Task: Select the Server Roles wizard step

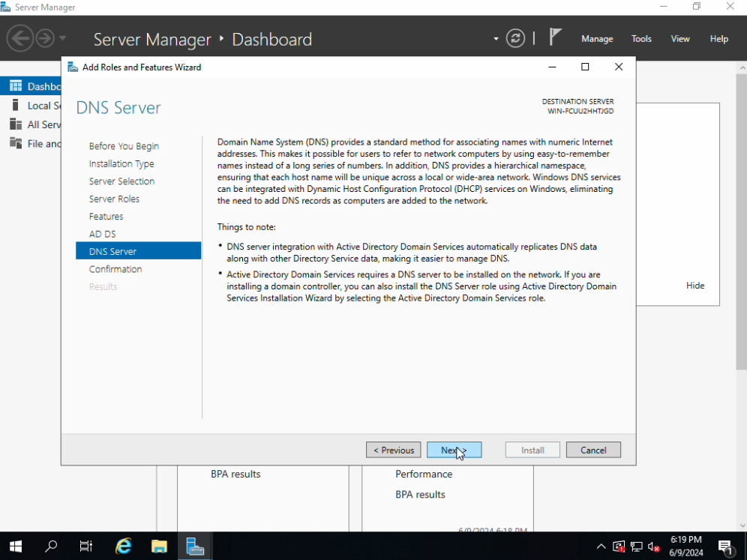Action: [x=114, y=199]
